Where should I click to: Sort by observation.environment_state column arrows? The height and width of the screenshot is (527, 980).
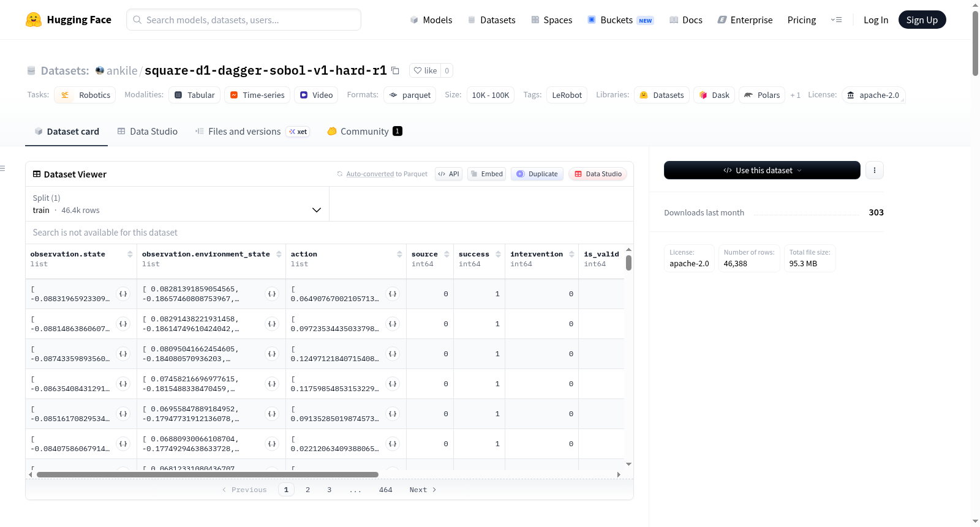click(x=279, y=254)
